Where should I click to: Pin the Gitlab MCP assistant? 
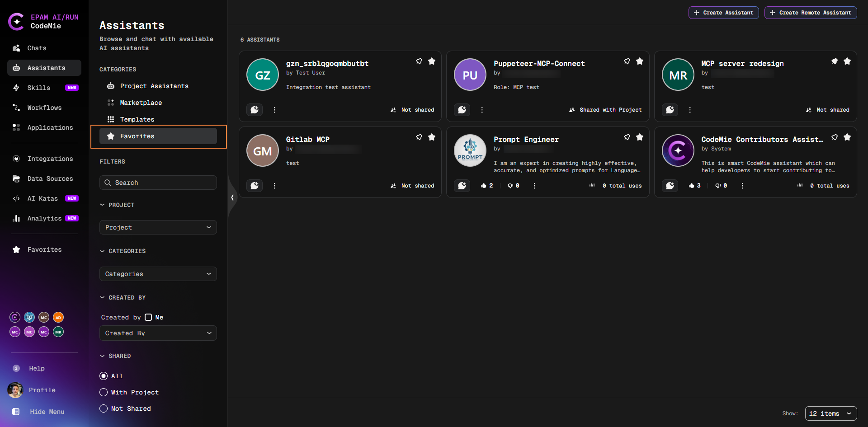419,137
